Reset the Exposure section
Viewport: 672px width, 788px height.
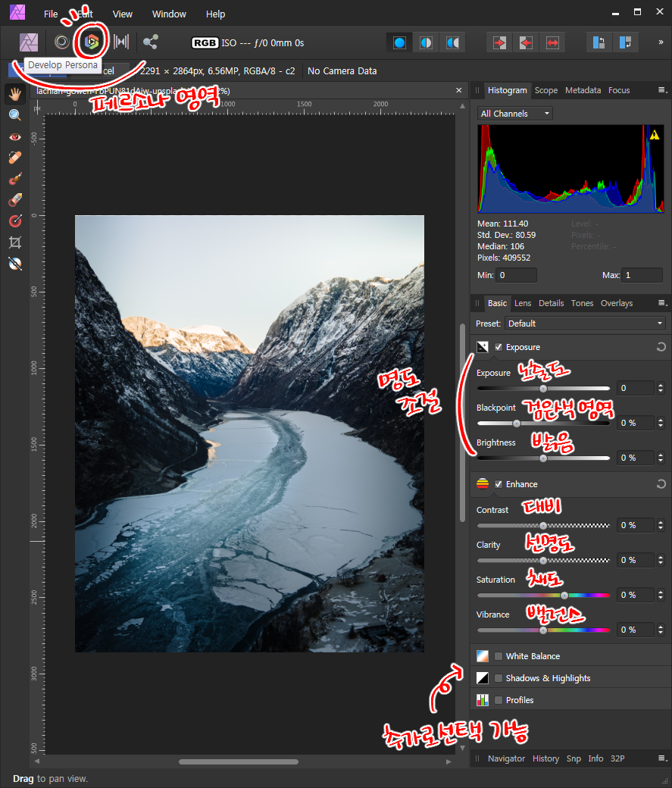pyautogui.click(x=661, y=347)
